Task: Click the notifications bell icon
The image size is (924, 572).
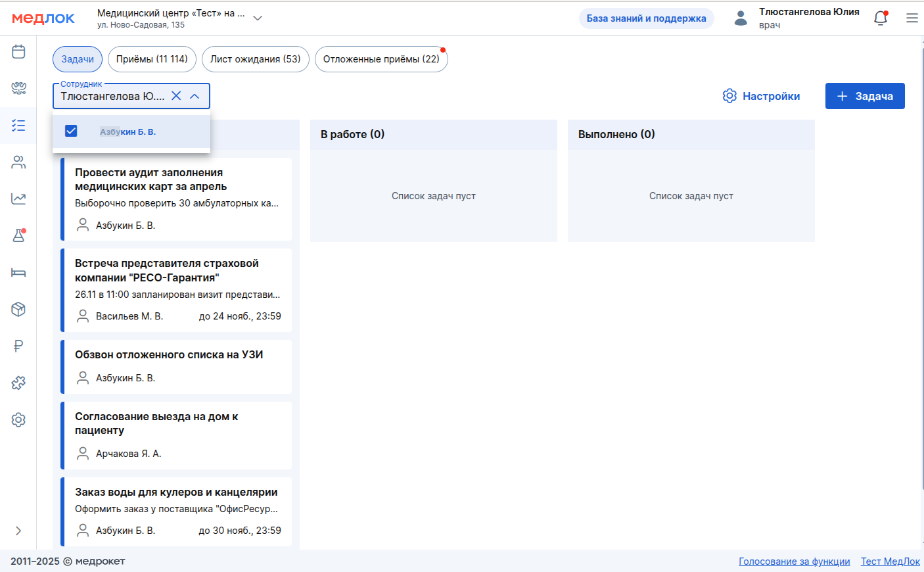Action: pos(881,18)
